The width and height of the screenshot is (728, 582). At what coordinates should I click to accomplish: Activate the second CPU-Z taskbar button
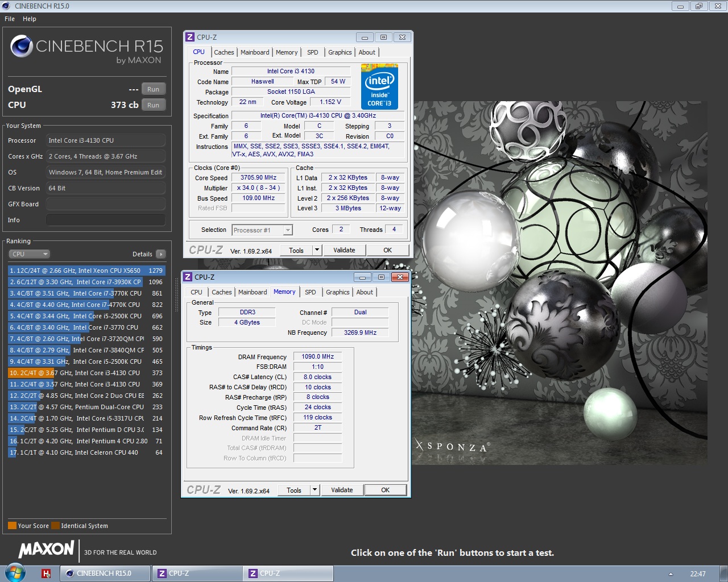288,573
